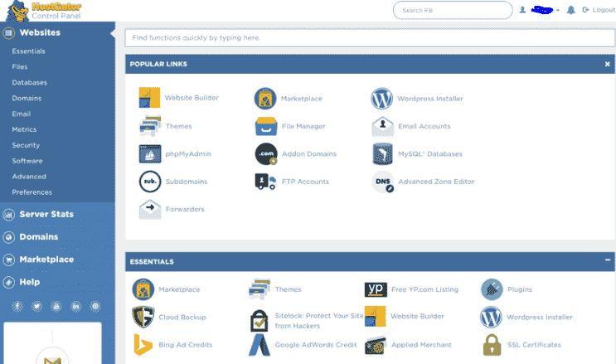This screenshot has width=616, height=364.
Task: Open the FTP Accounts truck icon
Action: point(265,182)
